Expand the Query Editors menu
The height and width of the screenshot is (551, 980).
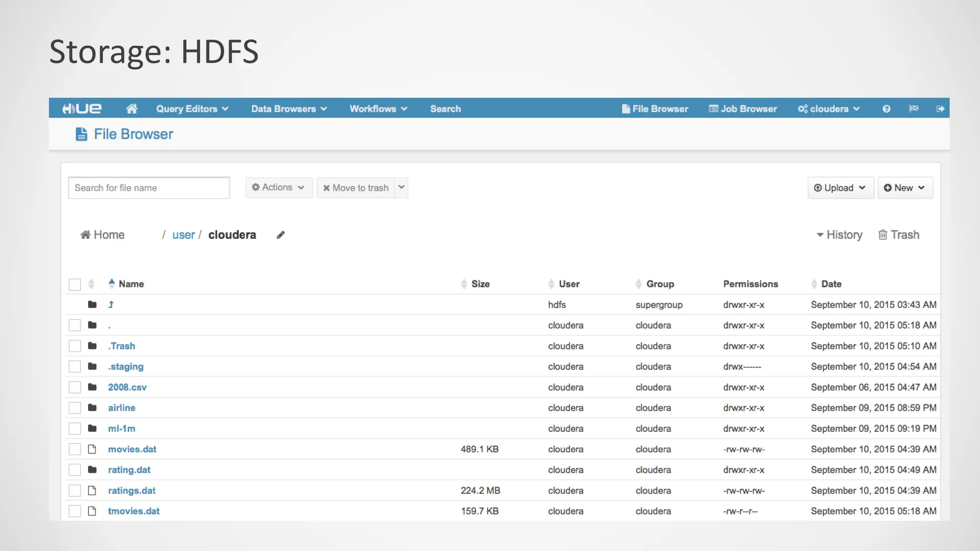pyautogui.click(x=192, y=109)
